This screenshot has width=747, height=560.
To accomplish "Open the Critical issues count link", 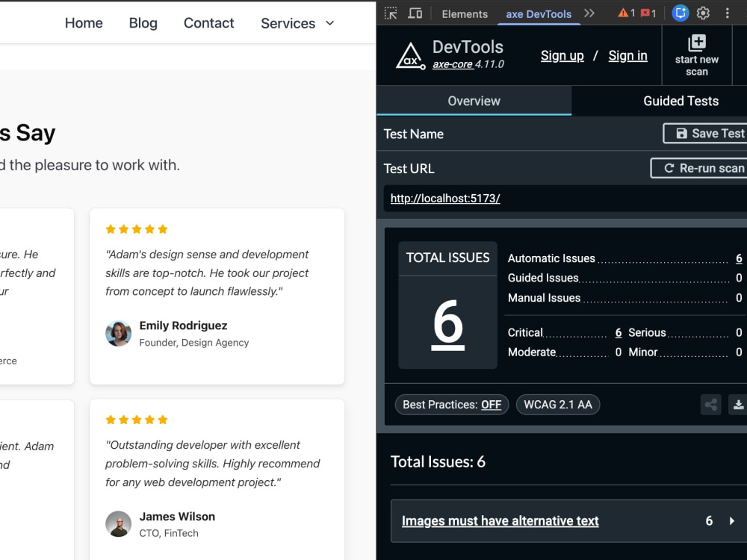I will tap(618, 332).
